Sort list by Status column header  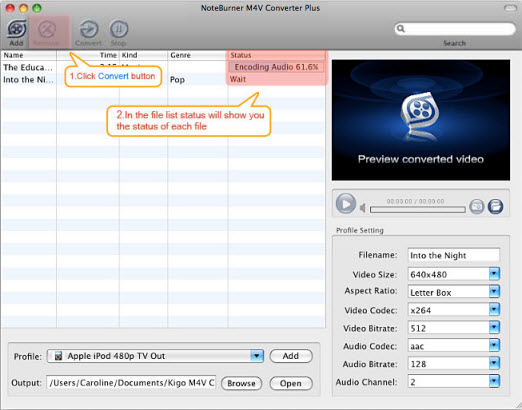tap(277, 55)
